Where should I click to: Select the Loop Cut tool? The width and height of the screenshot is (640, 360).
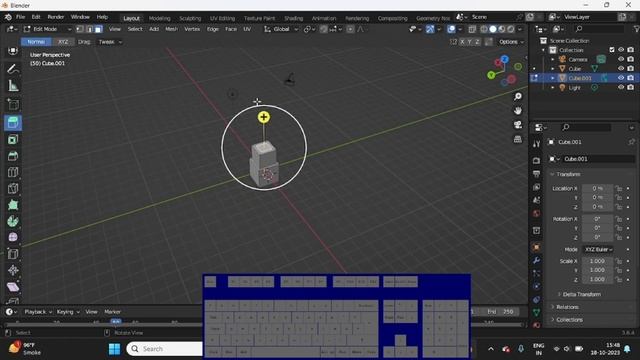tap(13, 172)
